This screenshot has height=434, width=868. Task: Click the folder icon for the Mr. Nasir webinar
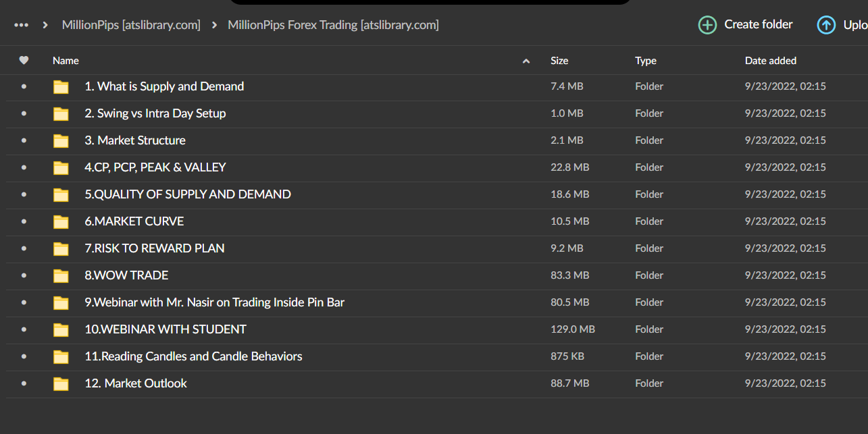(61, 302)
